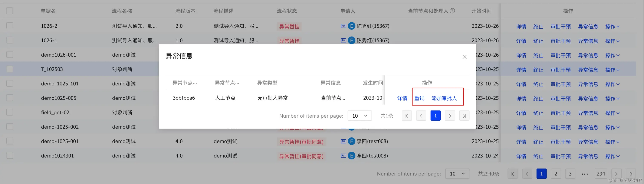Click avatar E of 陈秀红 in row 1026-1
The image size is (644, 184).
point(351,40)
